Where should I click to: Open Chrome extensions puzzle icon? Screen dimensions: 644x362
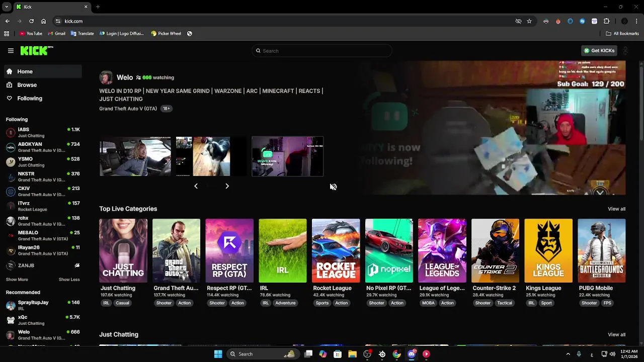(x=606, y=21)
